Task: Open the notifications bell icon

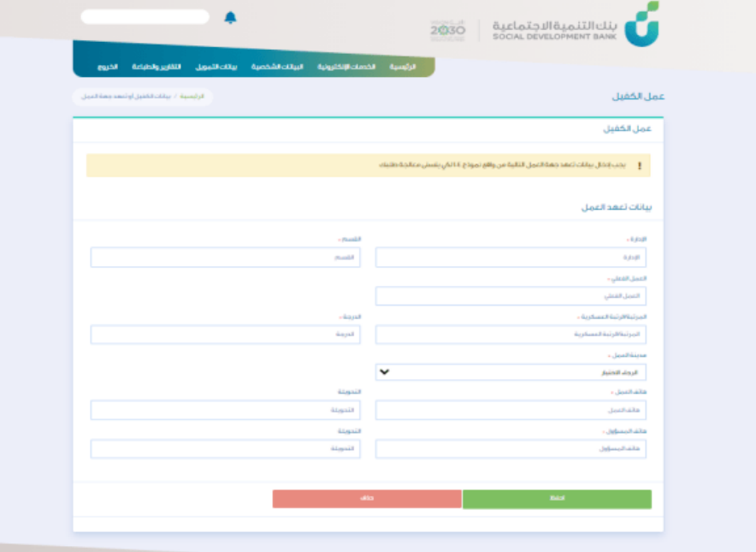Action: 230,18
